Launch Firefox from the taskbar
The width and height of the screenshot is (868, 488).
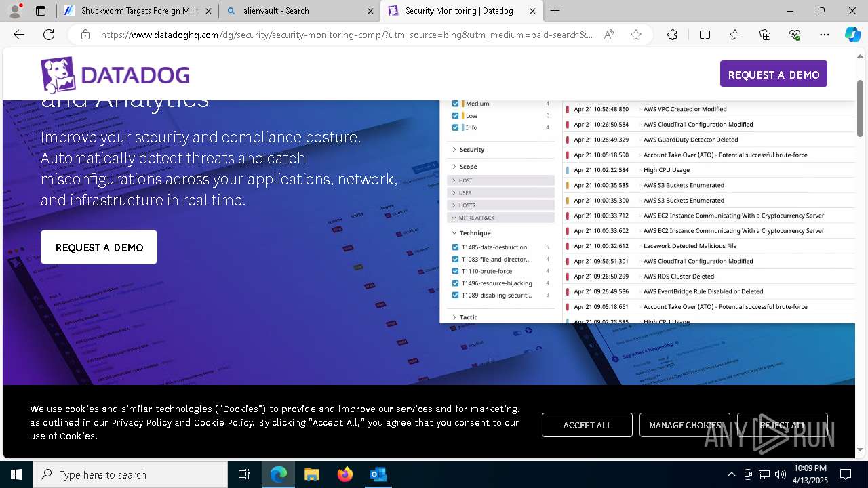pyautogui.click(x=344, y=474)
